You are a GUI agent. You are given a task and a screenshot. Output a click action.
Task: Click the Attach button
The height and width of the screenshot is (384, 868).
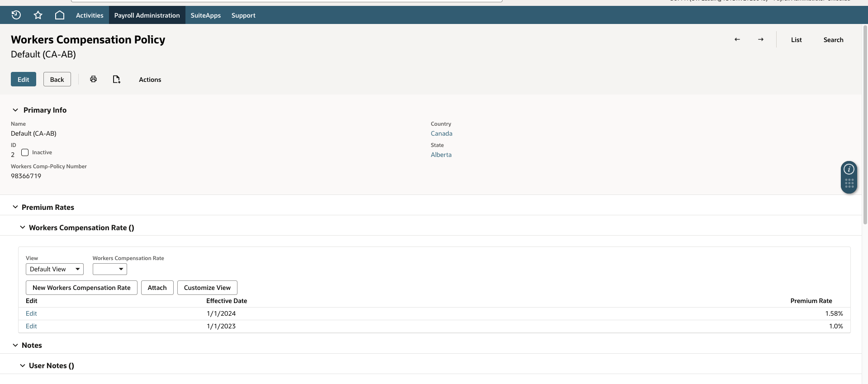point(157,288)
